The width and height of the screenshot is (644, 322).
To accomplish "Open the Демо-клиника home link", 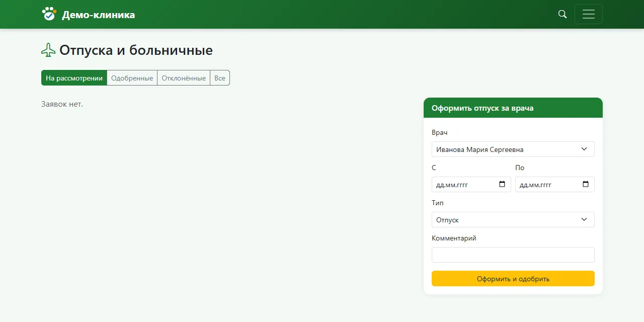I will [x=88, y=14].
